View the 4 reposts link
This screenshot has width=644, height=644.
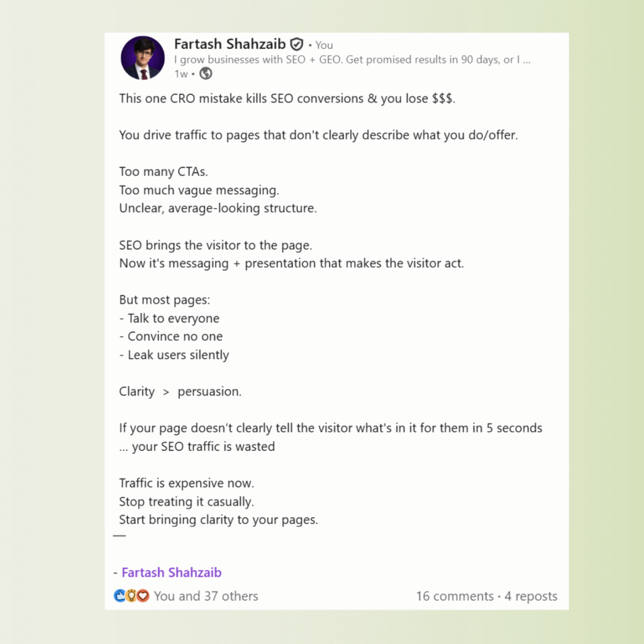[x=531, y=596]
